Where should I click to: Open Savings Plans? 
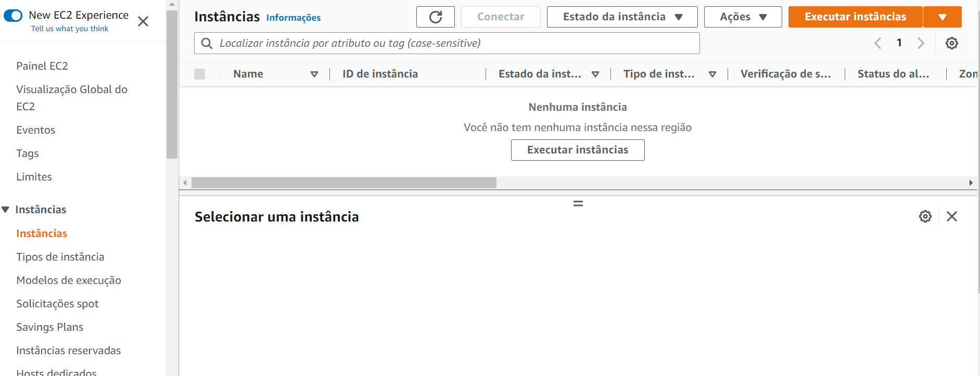pyautogui.click(x=50, y=327)
